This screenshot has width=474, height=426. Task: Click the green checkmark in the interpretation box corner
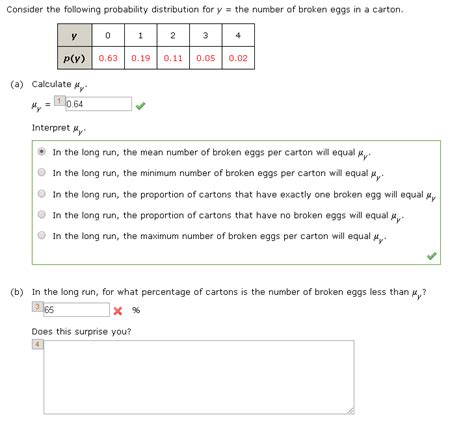point(432,256)
